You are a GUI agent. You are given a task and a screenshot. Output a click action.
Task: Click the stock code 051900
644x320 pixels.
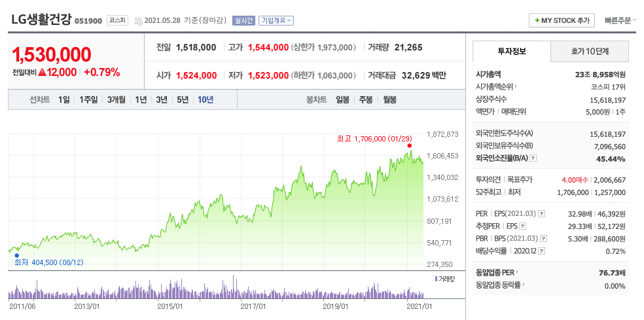pyautogui.click(x=88, y=20)
